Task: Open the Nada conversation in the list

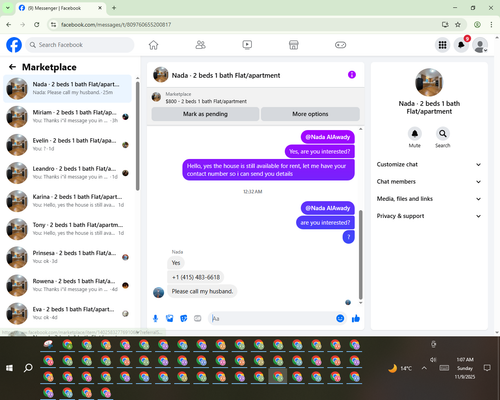Action: [x=67, y=89]
